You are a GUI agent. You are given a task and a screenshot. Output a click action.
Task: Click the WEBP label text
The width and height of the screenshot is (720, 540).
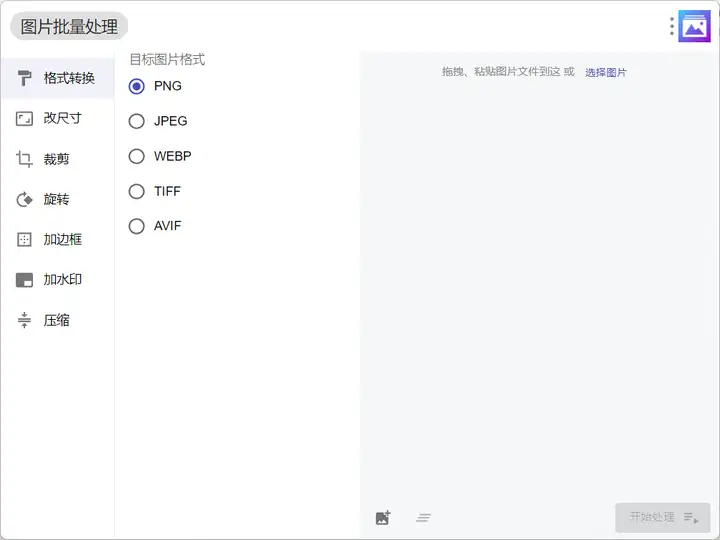click(173, 156)
